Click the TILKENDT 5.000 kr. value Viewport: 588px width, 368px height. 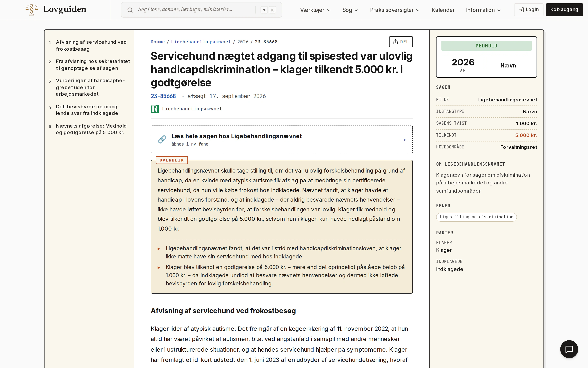pos(526,135)
